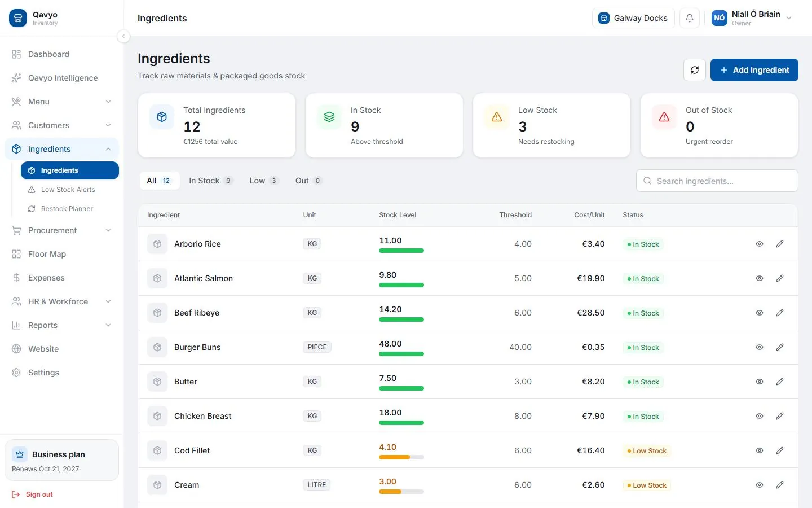
Task: Edit Atlantic Salmon using the pencil icon
Action: [780, 278]
